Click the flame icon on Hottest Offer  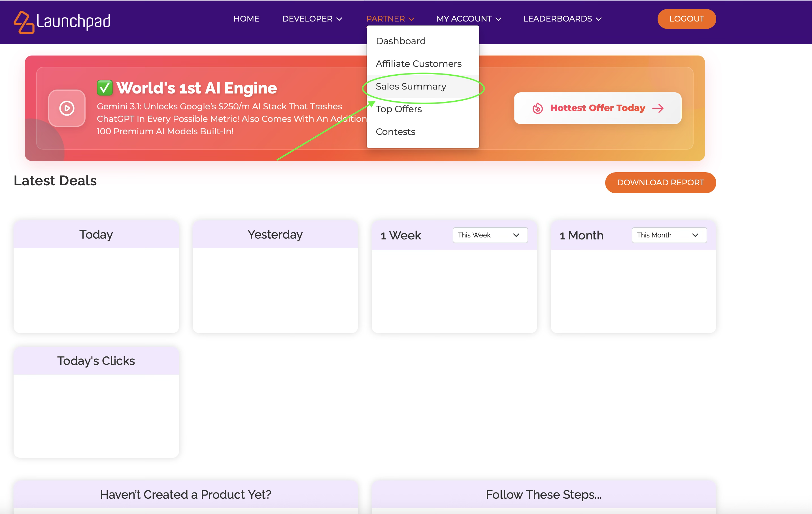[537, 108]
